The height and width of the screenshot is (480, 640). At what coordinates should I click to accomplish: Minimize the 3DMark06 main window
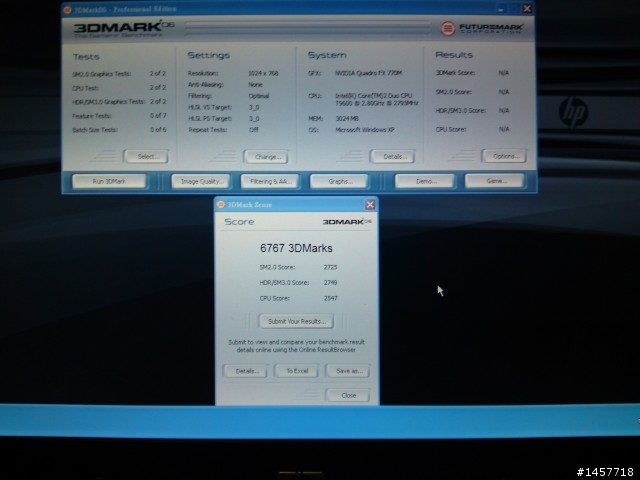click(x=501, y=9)
